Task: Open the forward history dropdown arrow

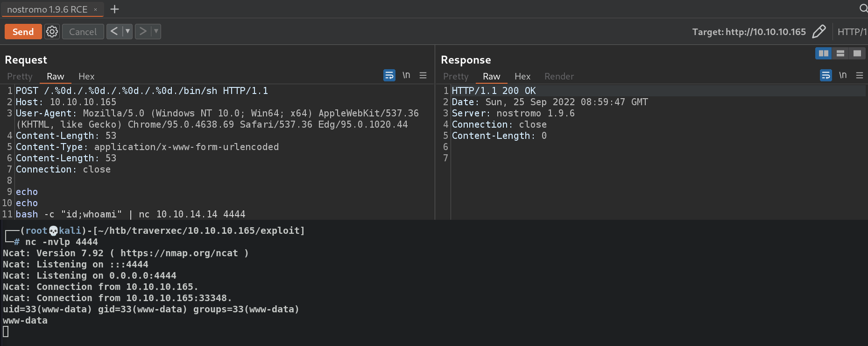Action: pyautogui.click(x=156, y=31)
